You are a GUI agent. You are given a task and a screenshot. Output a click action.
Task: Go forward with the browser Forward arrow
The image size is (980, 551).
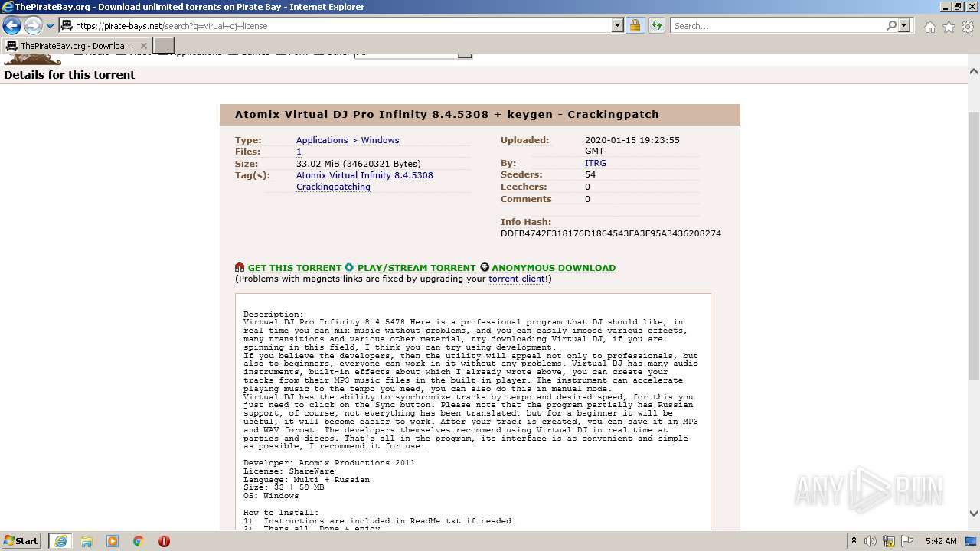33,26
